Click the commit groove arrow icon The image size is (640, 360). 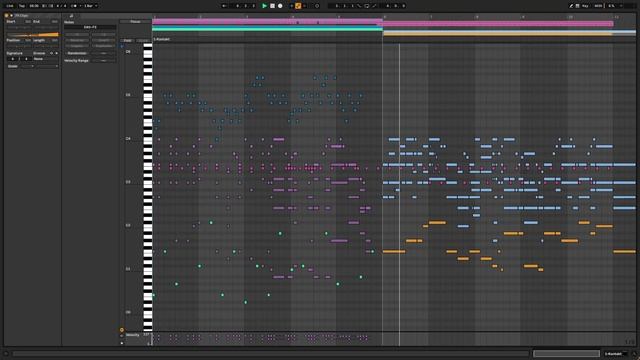coord(56,53)
